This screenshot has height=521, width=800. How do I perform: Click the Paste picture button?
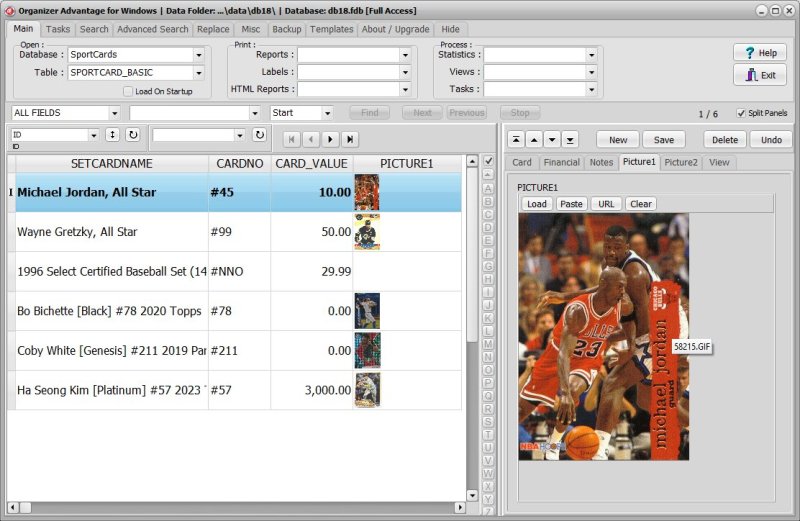click(571, 204)
